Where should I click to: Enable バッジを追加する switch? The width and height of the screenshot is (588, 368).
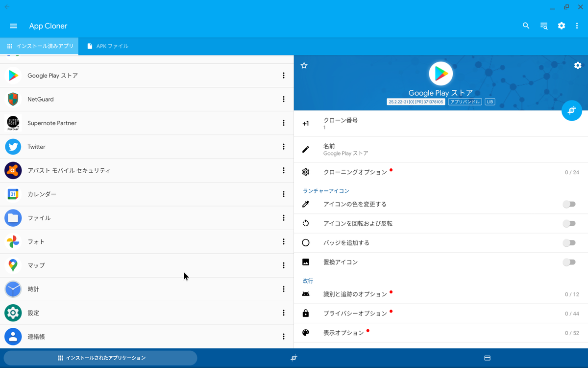pyautogui.click(x=569, y=242)
